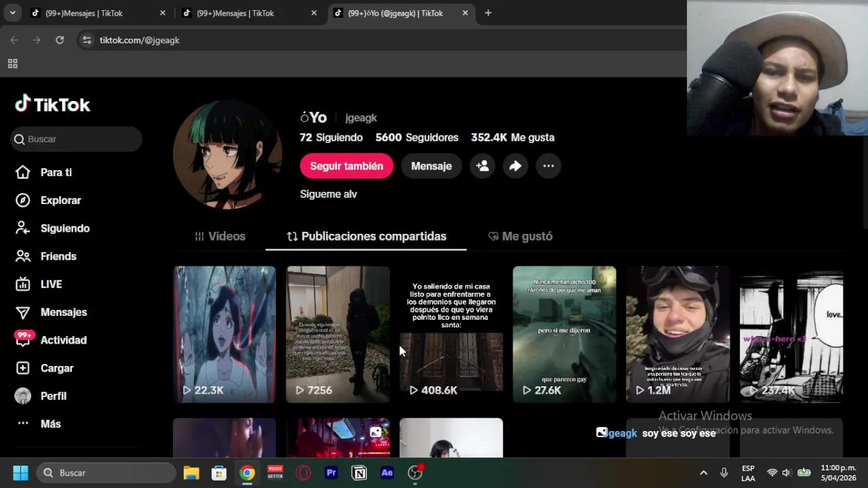Open the video with 237.4K views
Viewport: 868px width, 488px height.
tap(791, 335)
